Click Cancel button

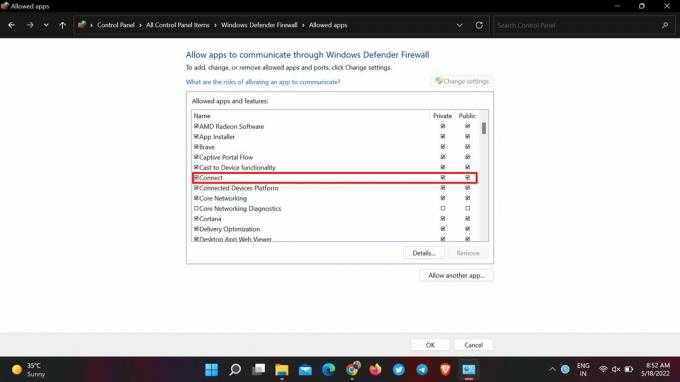473,345
